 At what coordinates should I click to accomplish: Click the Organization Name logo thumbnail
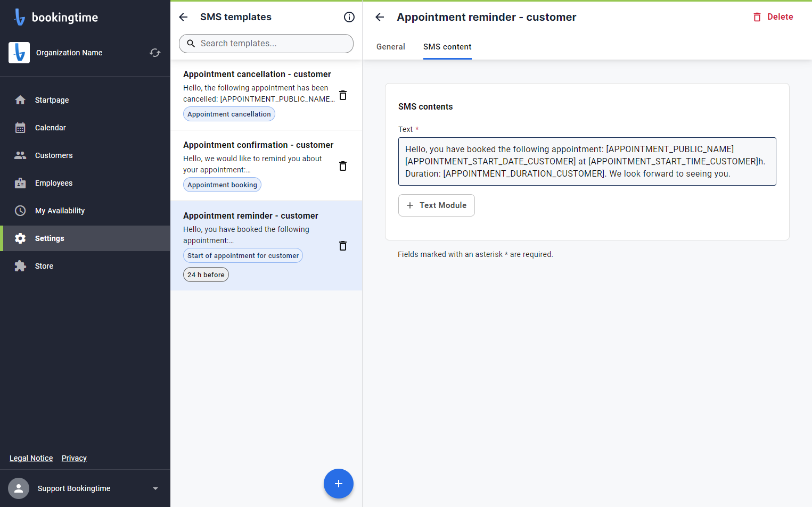pos(19,53)
